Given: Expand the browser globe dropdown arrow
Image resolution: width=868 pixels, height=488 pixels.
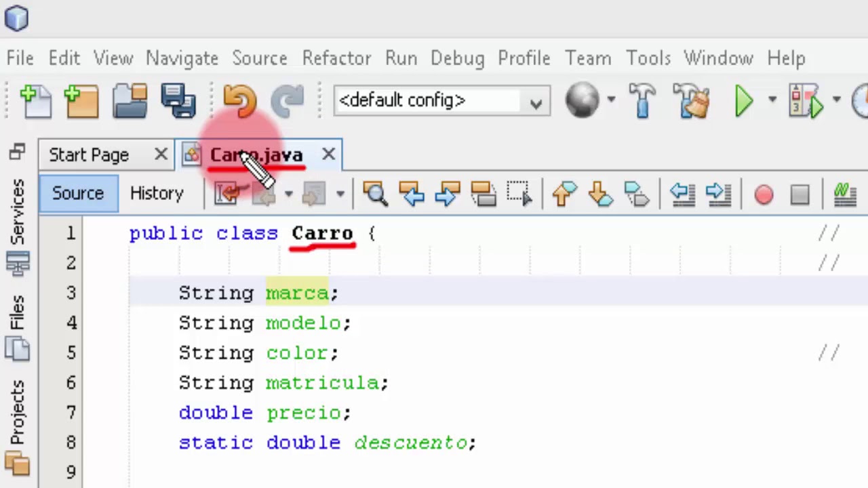Looking at the screenshot, I should point(611,100).
